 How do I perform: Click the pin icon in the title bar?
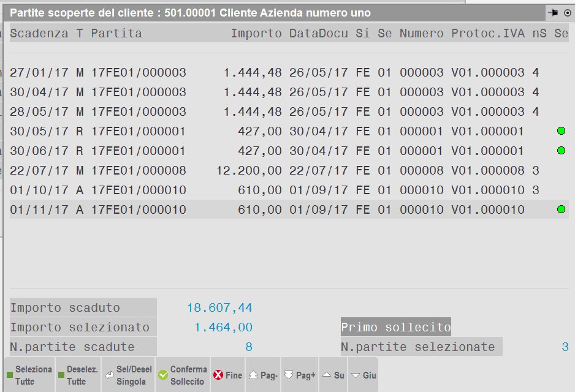point(553,13)
